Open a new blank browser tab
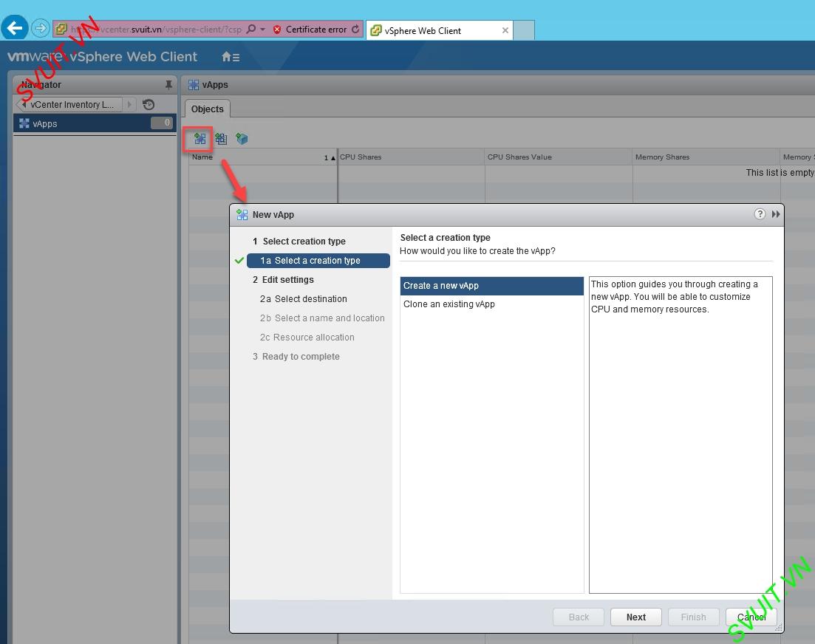This screenshot has width=815, height=644. [524, 30]
